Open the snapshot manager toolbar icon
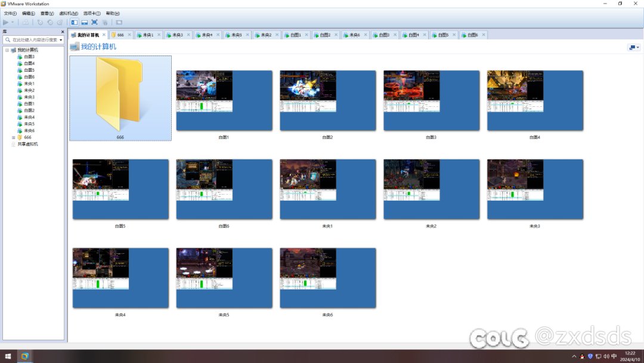Screen dimensions: 644x363 click(60, 22)
